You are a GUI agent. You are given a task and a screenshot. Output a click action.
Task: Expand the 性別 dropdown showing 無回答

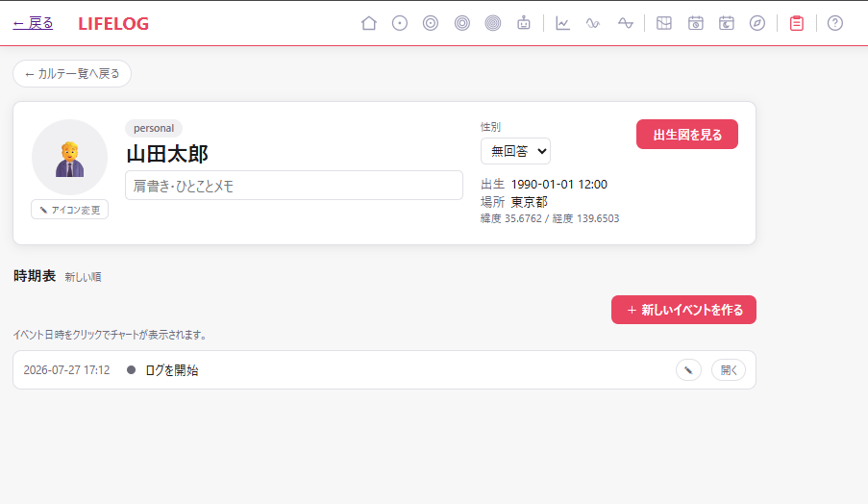click(515, 151)
